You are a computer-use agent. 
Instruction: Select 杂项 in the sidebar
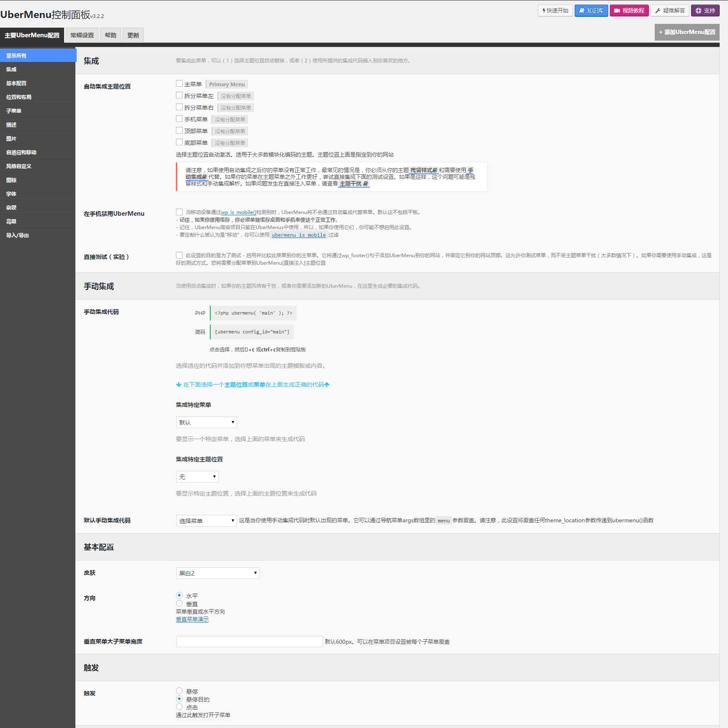pyautogui.click(x=38, y=207)
